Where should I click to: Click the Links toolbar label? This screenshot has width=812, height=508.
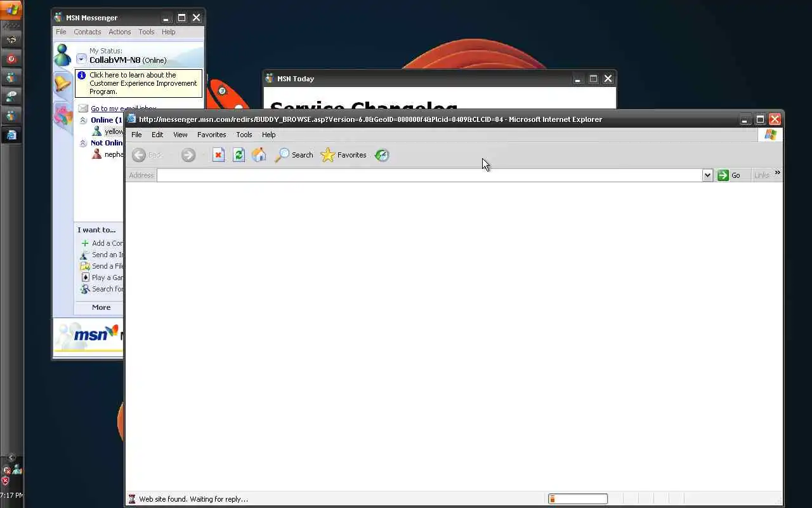[762, 175]
